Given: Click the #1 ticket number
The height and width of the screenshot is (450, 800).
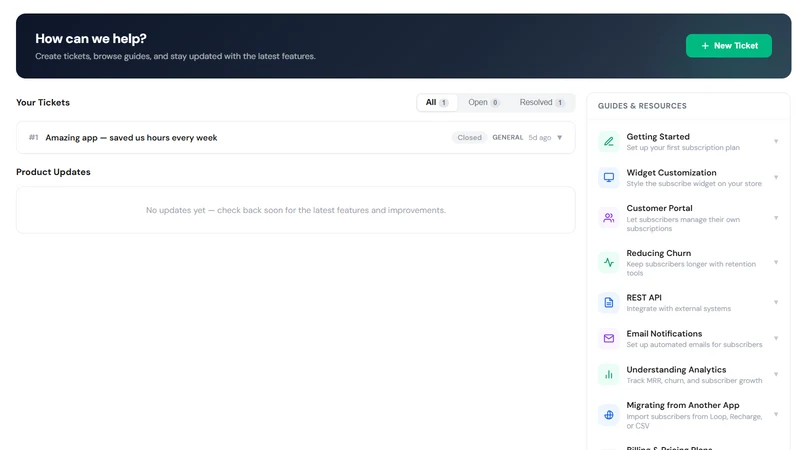Looking at the screenshot, I should pyautogui.click(x=34, y=138).
